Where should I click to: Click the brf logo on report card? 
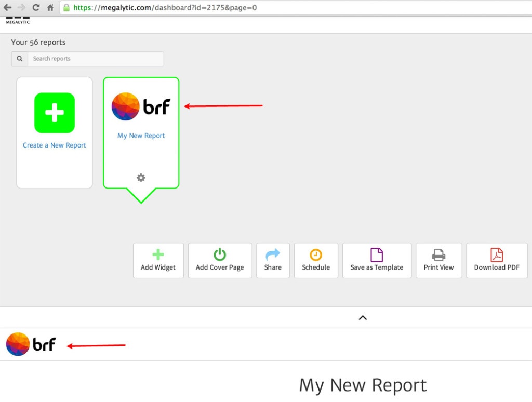pyautogui.click(x=141, y=106)
